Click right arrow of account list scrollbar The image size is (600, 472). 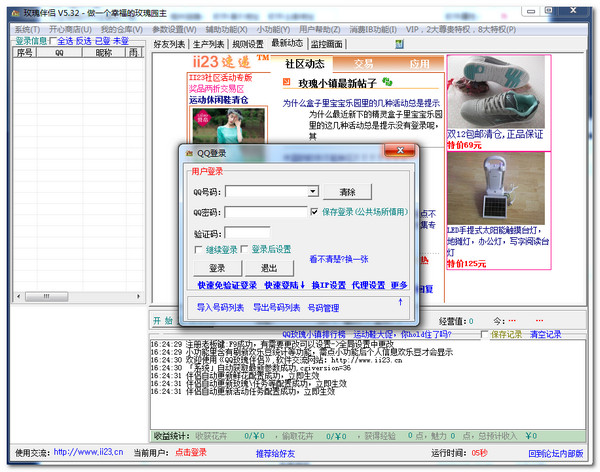click(138, 296)
